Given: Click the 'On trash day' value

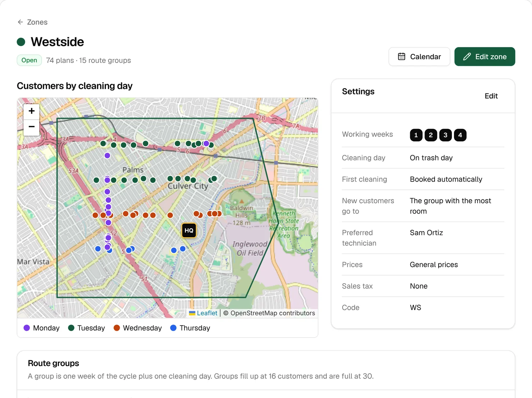Looking at the screenshot, I should coord(431,158).
